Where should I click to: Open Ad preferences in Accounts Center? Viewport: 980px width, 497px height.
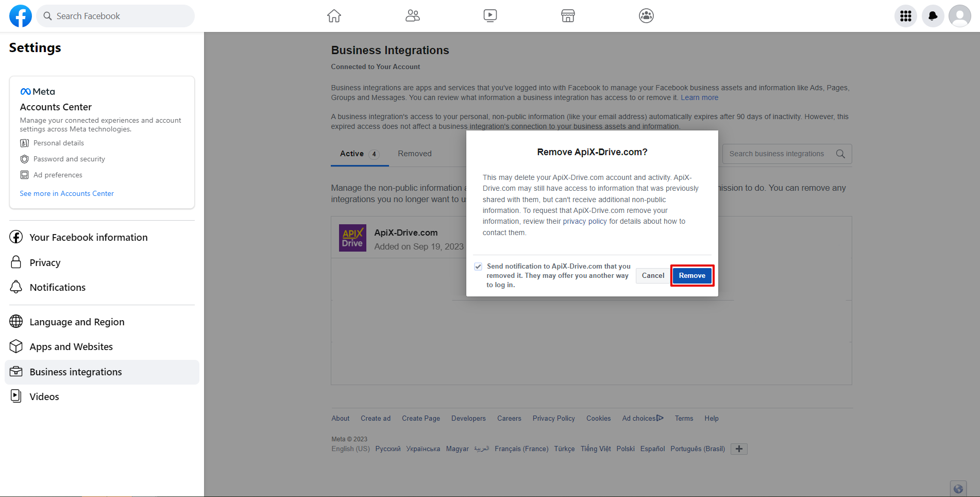click(51, 175)
